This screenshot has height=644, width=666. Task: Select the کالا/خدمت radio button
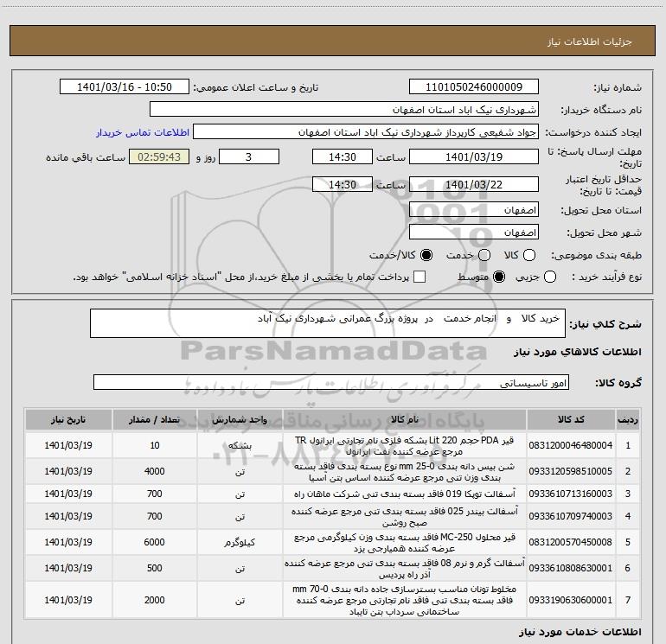click(x=426, y=255)
